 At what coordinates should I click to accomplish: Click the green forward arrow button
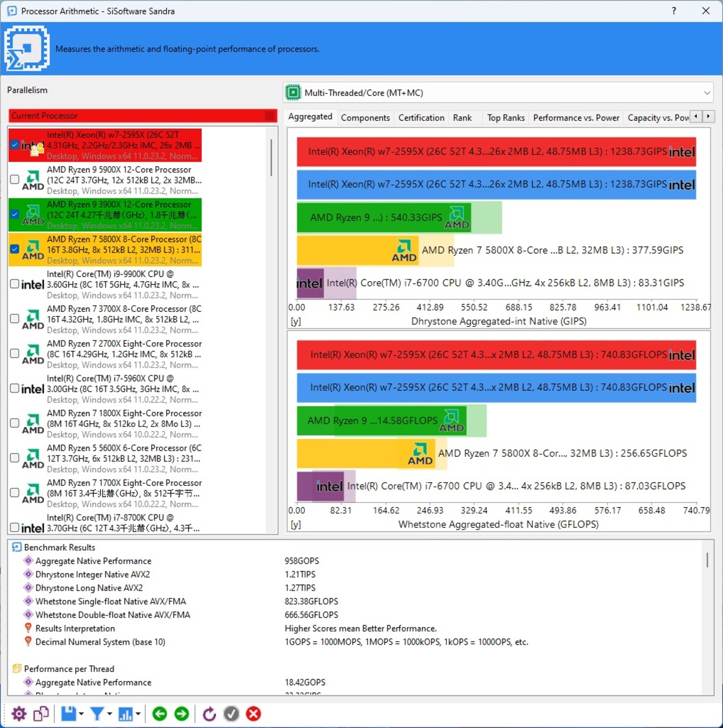(x=182, y=714)
